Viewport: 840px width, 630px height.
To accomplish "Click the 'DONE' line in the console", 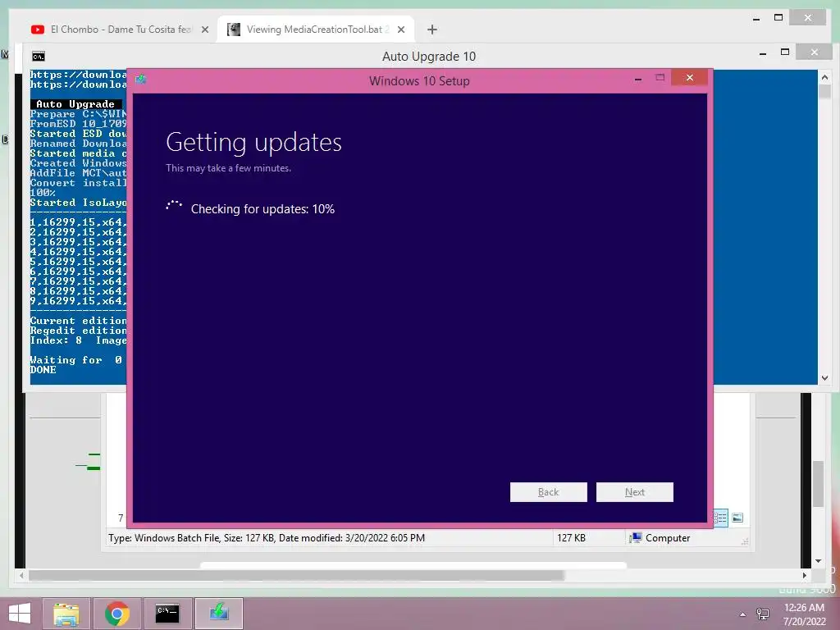I will tap(43, 370).
